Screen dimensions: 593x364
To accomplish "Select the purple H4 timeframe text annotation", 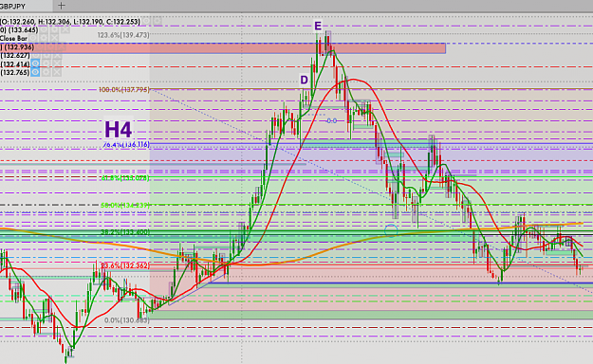I will (118, 129).
